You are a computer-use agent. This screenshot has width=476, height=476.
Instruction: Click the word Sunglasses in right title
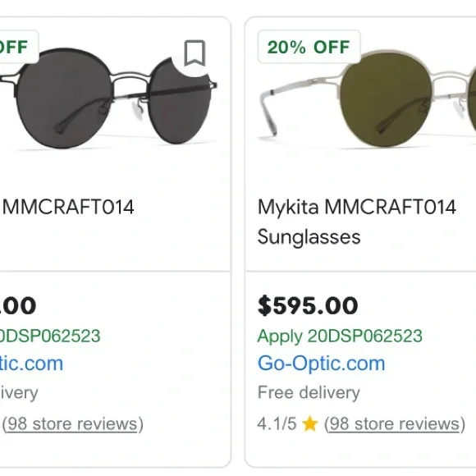(x=309, y=237)
